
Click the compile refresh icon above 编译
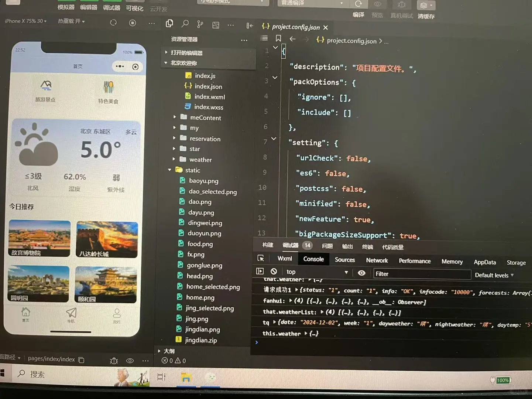click(358, 4)
